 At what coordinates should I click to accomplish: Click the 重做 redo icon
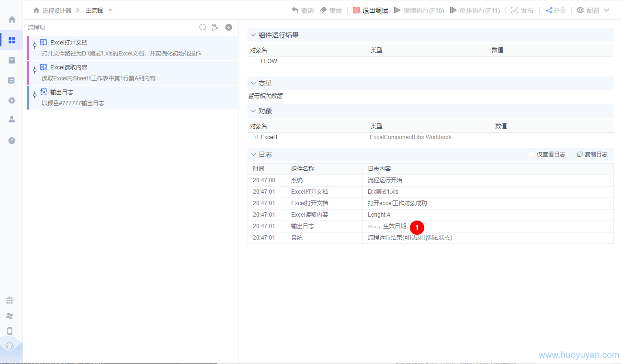[x=322, y=10]
